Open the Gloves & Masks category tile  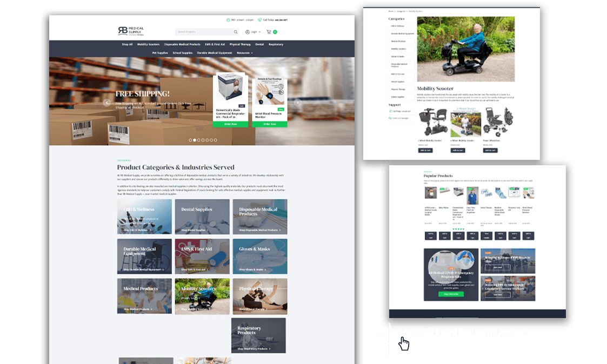point(260,257)
